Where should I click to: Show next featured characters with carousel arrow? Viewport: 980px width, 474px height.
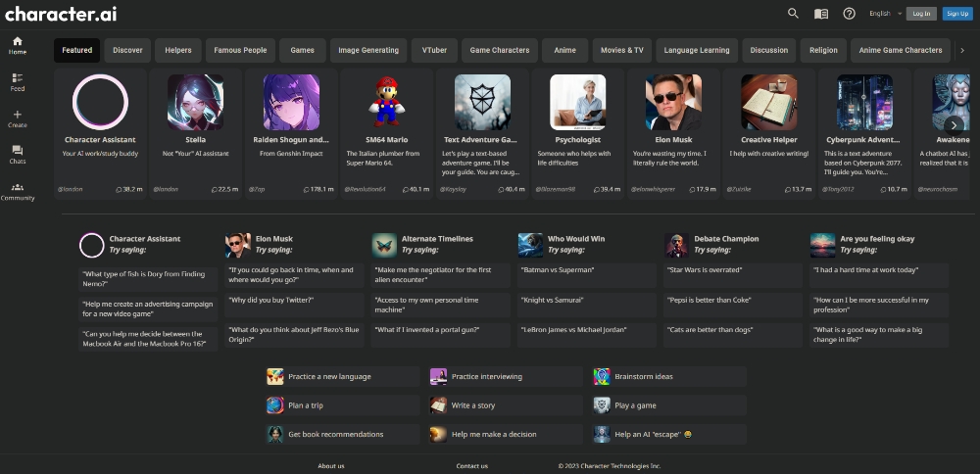pyautogui.click(x=954, y=125)
